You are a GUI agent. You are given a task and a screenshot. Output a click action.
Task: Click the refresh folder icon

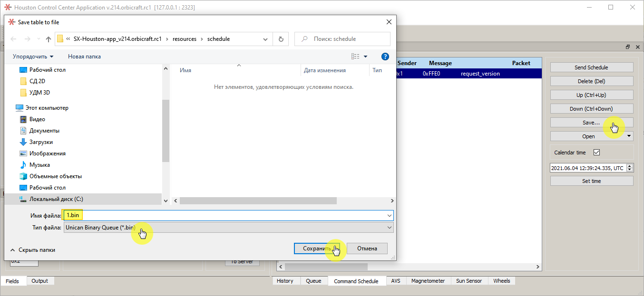281,39
